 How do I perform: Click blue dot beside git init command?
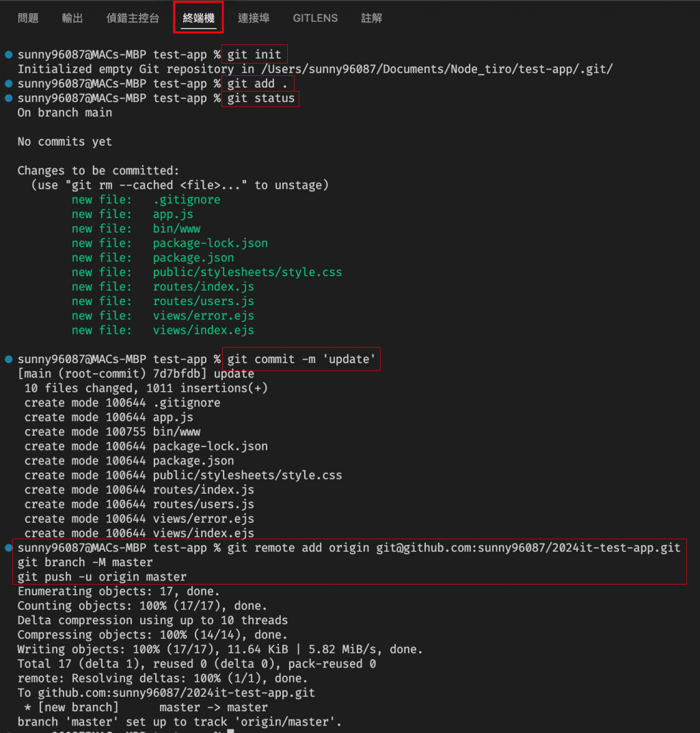(8, 55)
